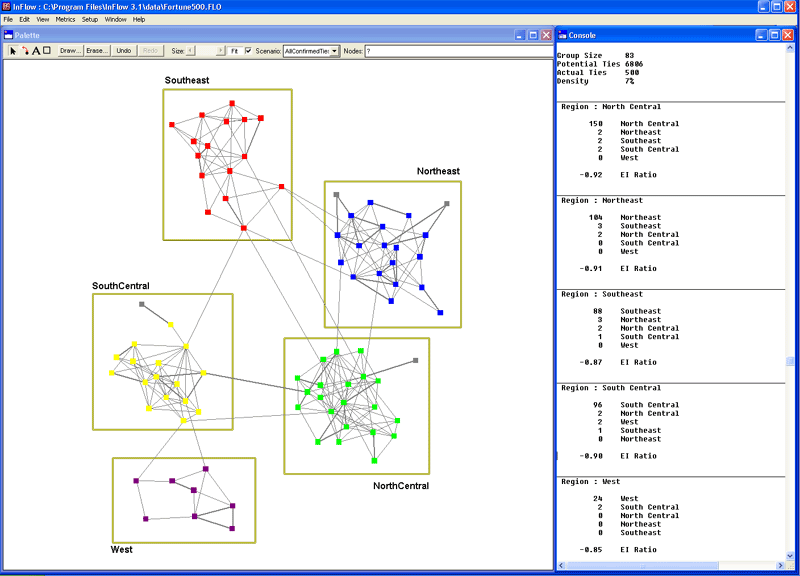Screen dimensions: 800x576
Task: Click the -0.90 EI Ratio value
Action: click(x=591, y=456)
